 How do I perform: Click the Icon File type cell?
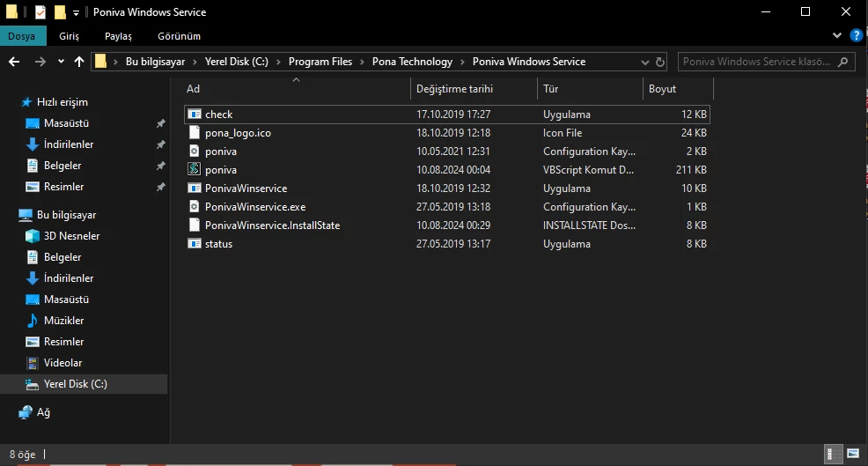click(563, 133)
